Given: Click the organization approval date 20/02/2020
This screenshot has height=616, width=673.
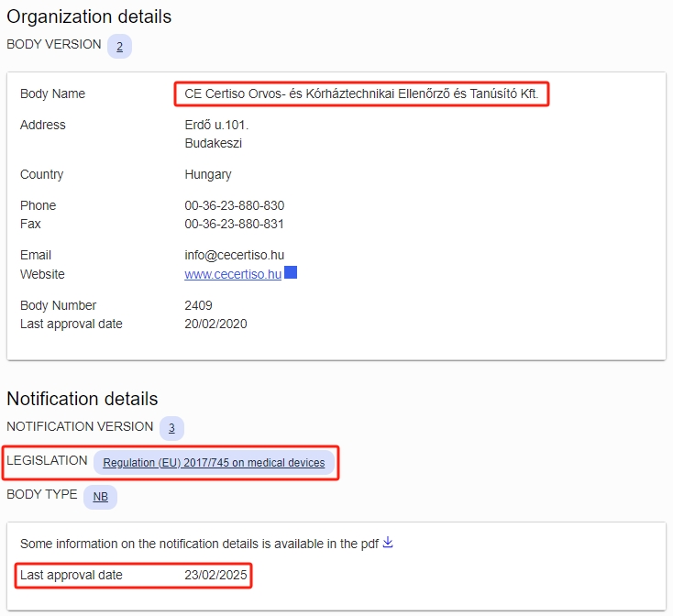Looking at the screenshot, I should pos(215,324).
